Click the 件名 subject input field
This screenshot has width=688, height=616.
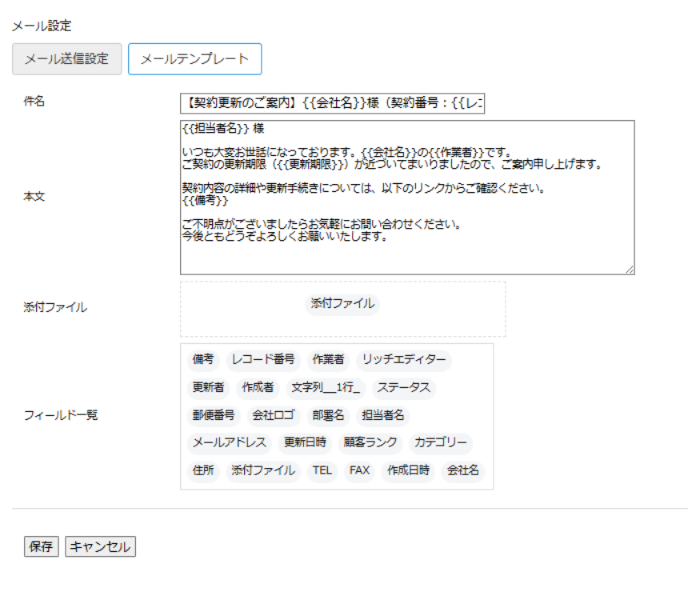332,103
